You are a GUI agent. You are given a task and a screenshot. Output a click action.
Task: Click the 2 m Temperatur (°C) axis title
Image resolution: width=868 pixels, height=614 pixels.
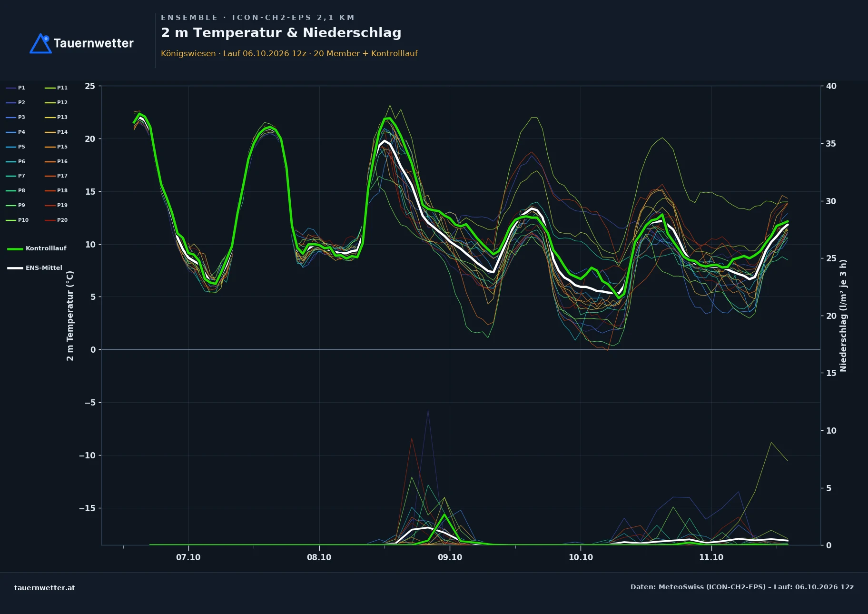70,316
